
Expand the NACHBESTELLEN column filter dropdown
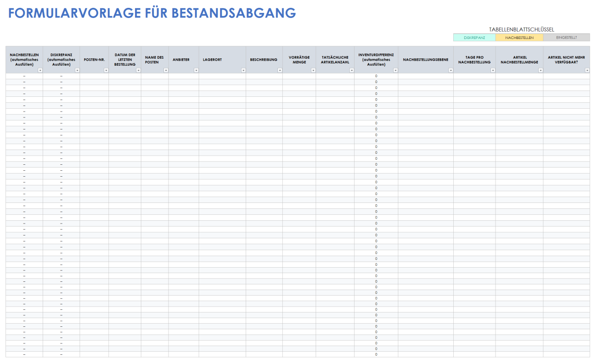pos(40,70)
